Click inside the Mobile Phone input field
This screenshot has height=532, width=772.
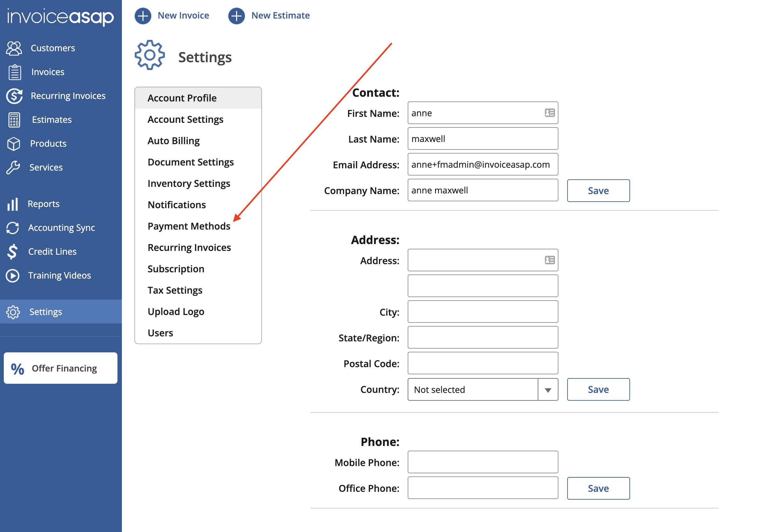coord(483,462)
